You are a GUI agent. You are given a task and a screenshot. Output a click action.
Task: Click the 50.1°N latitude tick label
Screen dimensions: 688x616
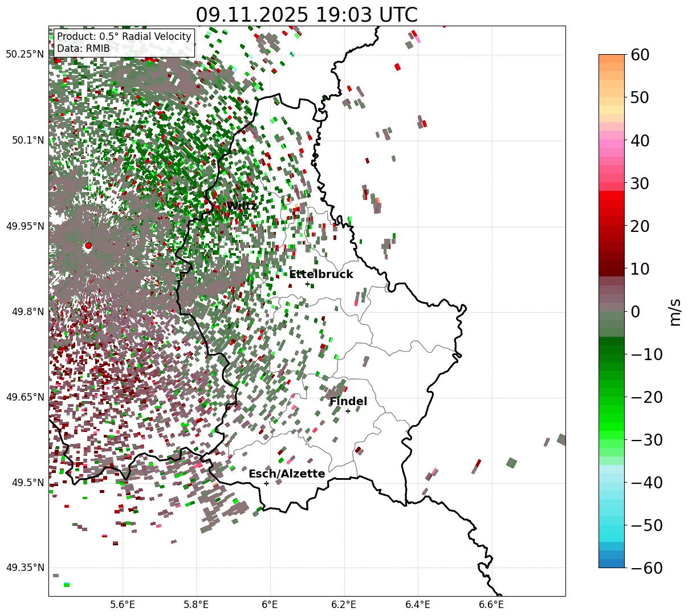click(x=27, y=140)
